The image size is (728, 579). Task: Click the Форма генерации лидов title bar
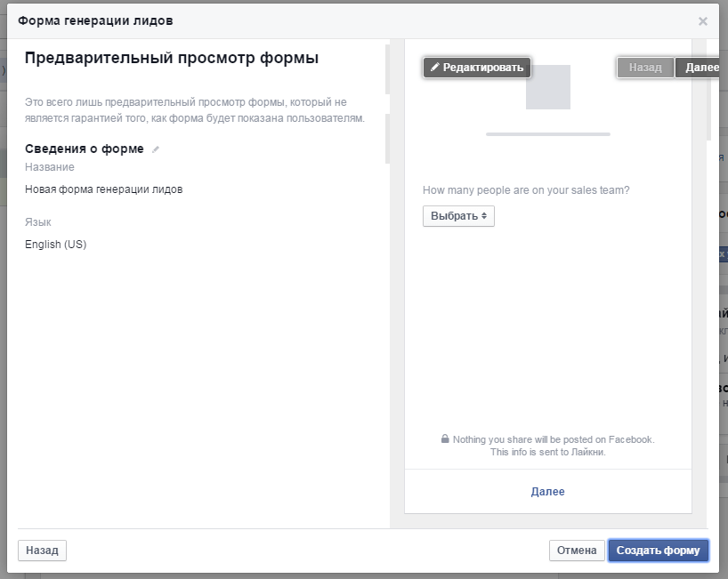(267, 20)
